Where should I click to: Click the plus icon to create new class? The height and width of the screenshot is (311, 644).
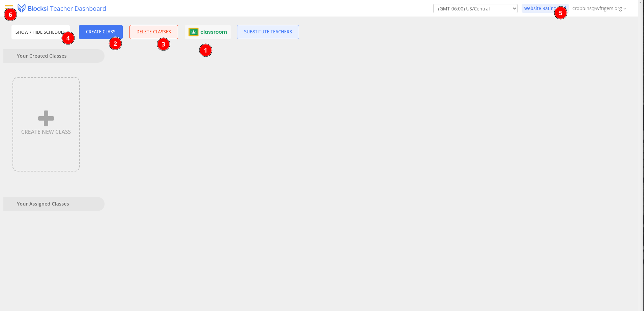coord(46,118)
